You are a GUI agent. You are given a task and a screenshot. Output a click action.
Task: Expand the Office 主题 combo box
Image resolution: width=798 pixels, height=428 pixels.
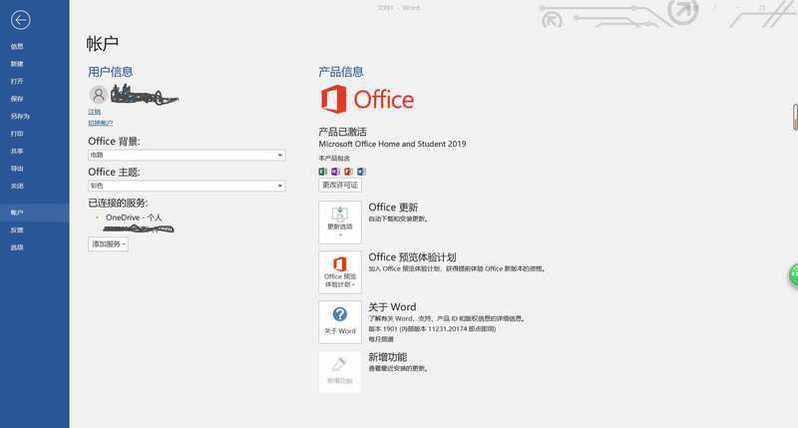(186, 186)
